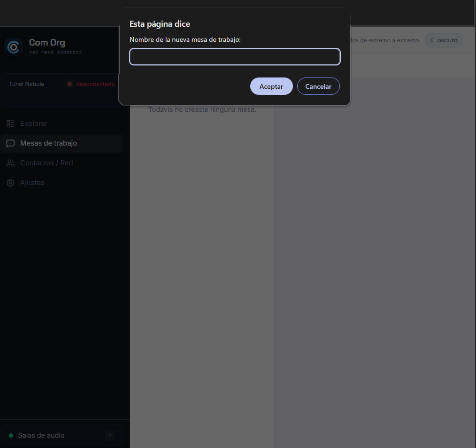The height and width of the screenshot is (448, 476).
Task: Confirm the dialog with Aceptar
Action: [x=271, y=86]
